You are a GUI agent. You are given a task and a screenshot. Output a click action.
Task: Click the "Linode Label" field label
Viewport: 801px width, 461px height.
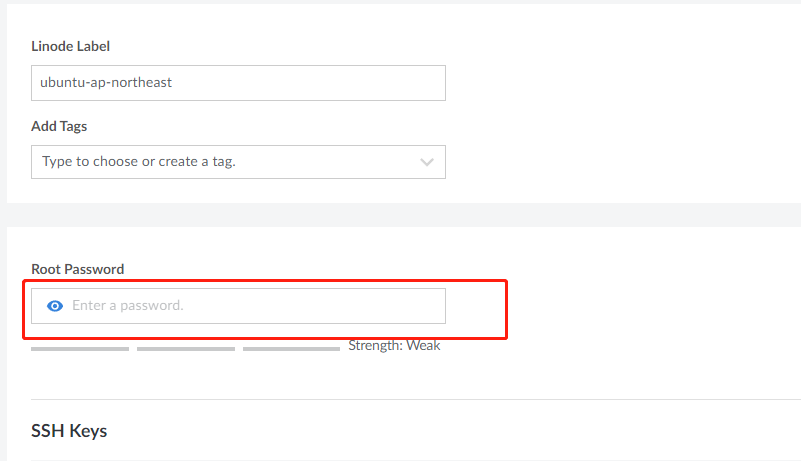point(71,46)
